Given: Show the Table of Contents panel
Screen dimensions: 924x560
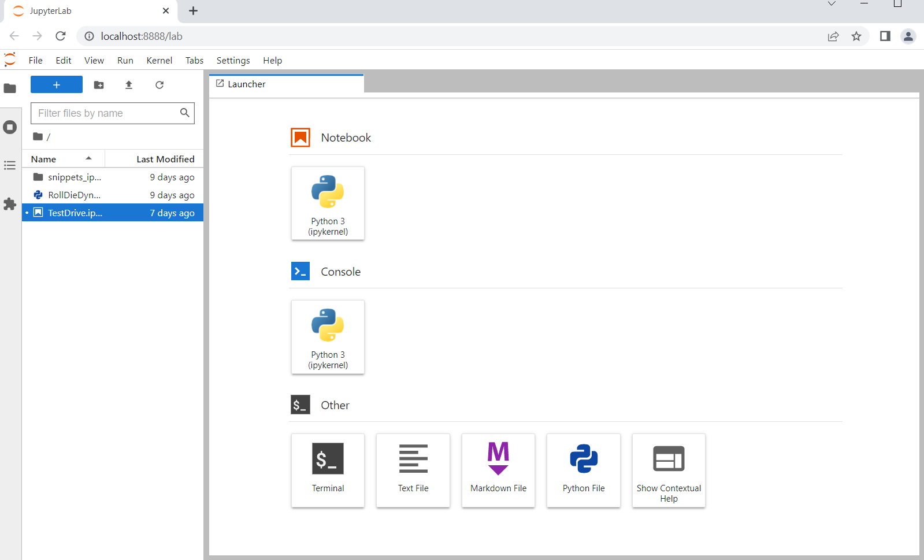Looking at the screenshot, I should point(10,166).
